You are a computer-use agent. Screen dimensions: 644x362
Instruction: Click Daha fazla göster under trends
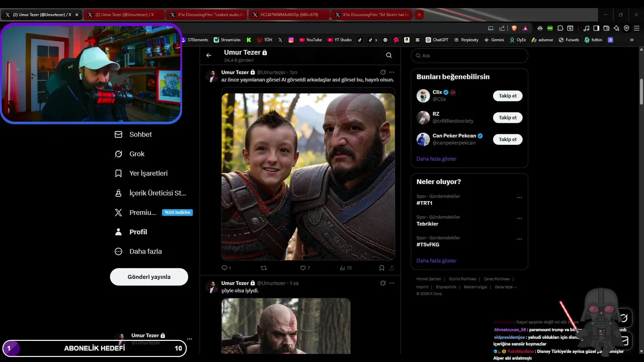point(436,261)
